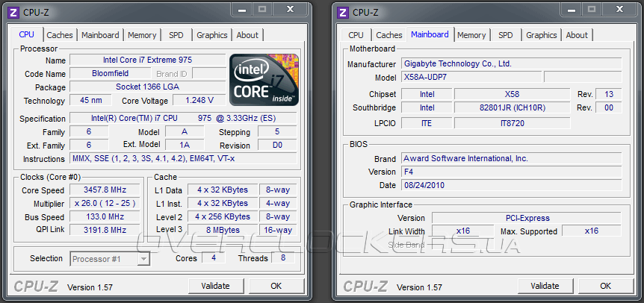Click the motherboard Model value X58A-UDP7
This screenshot has width=644, height=303.
pos(471,77)
